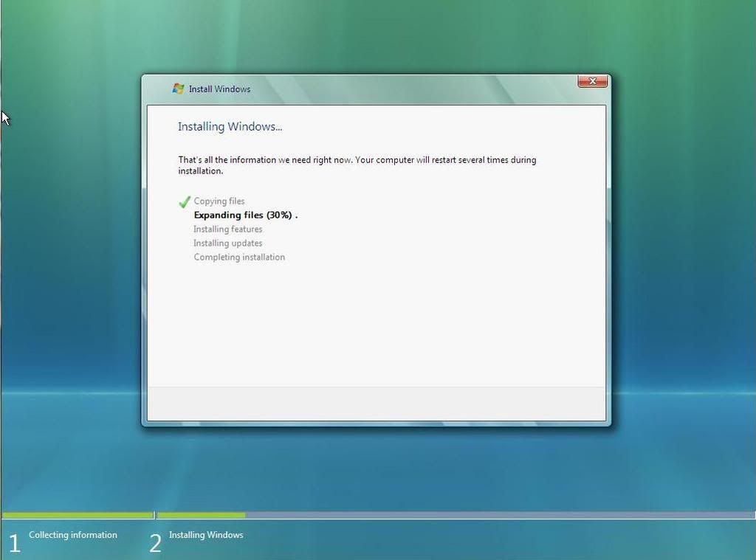The image size is (756, 560).
Task: Click the 'Installing features' step
Action: point(227,229)
